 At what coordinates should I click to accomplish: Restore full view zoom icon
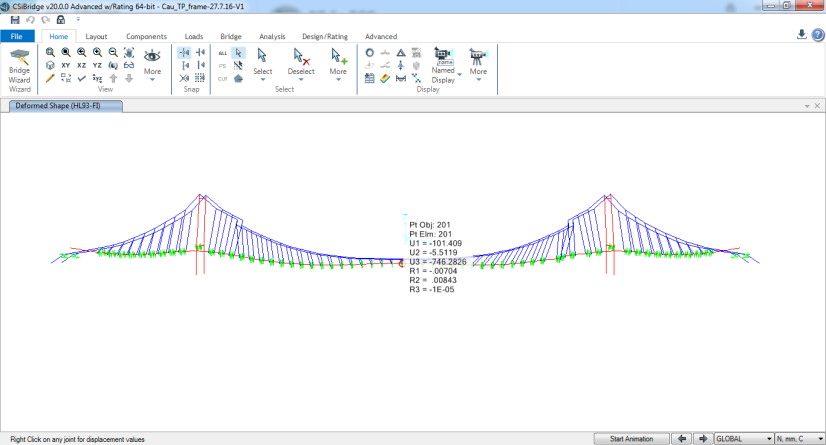pyautogui.click(x=66, y=53)
